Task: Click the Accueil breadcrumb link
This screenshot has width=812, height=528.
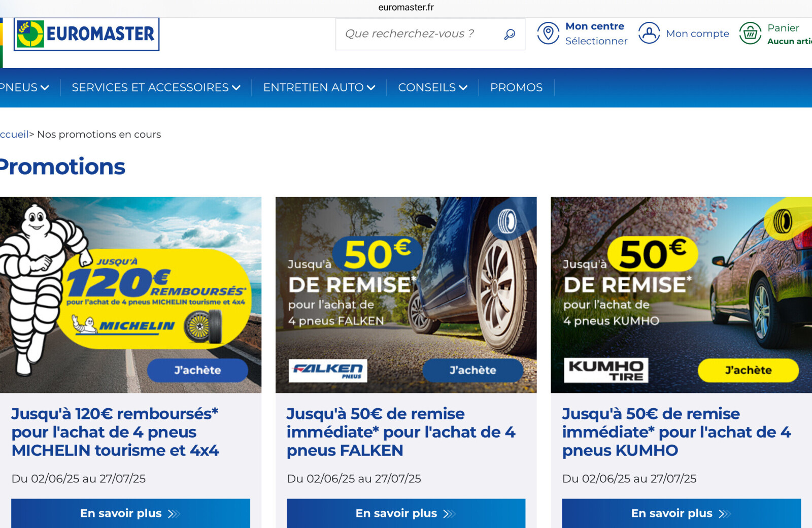Action: [14, 135]
